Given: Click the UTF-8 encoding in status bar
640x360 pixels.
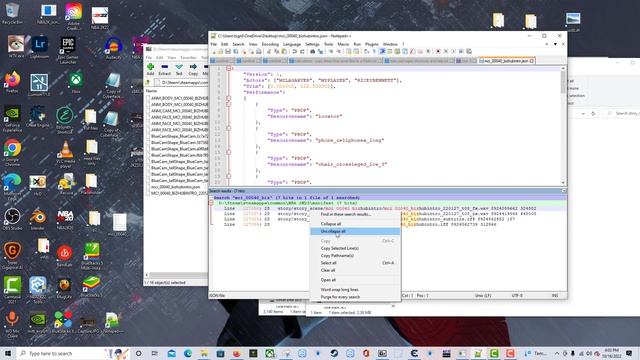Looking at the screenshot, I should [517, 295].
